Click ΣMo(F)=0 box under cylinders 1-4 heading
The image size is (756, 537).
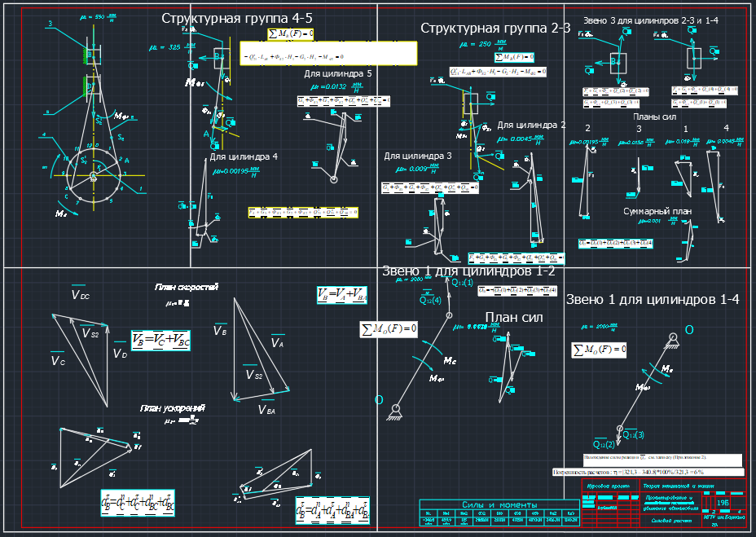(x=599, y=350)
